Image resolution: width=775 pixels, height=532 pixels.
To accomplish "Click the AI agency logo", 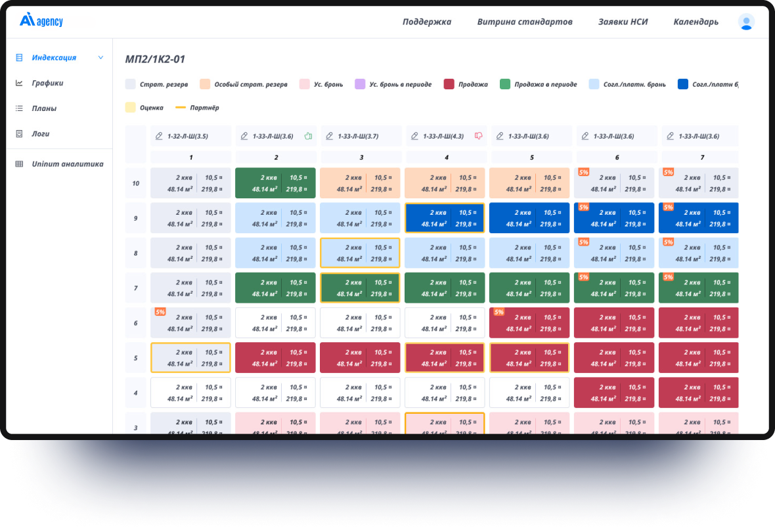I will pyautogui.click(x=41, y=21).
